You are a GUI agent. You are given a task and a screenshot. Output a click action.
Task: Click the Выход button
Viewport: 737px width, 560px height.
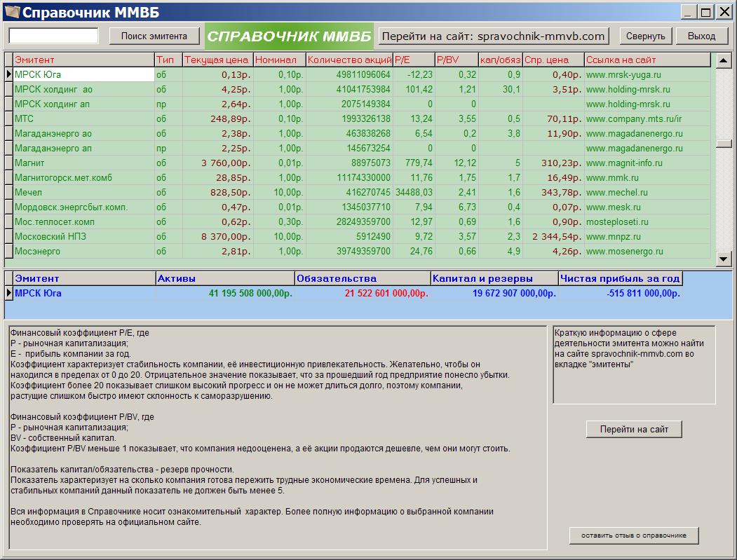[x=702, y=36]
